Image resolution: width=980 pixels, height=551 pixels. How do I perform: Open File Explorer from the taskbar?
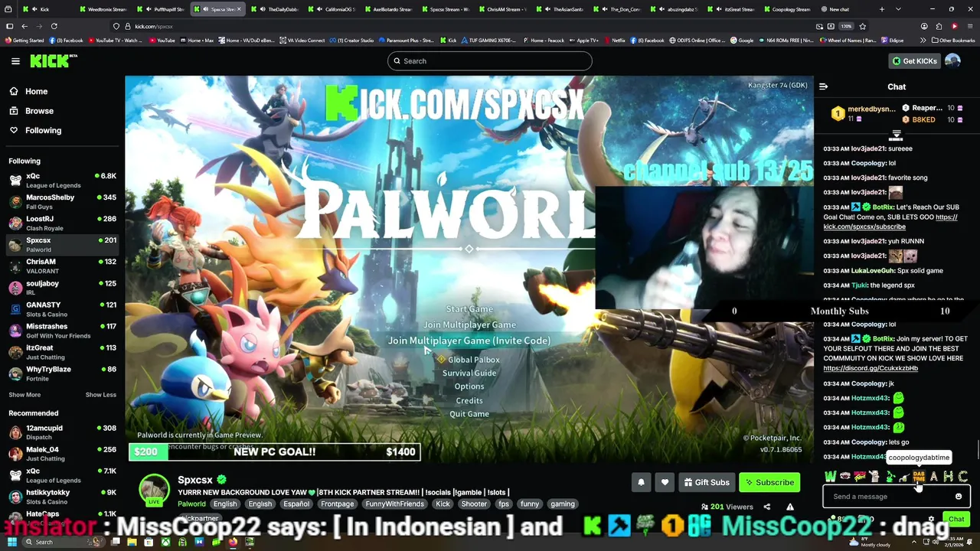pos(132,542)
